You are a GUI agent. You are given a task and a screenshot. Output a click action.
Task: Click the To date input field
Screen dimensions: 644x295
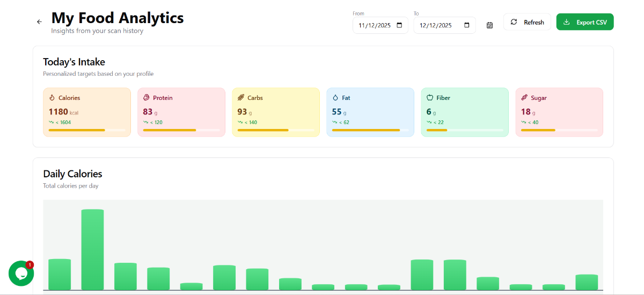tap(436, 25)
